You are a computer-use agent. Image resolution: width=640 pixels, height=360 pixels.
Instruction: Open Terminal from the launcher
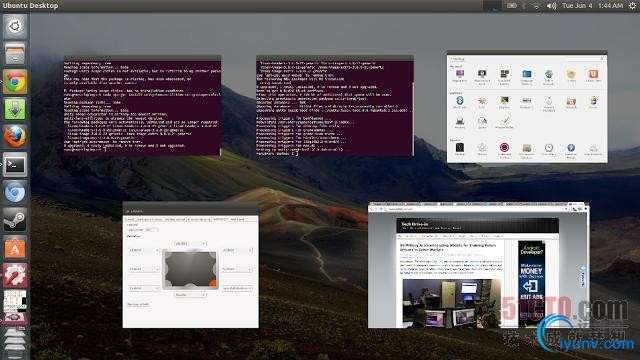pos(15,164)
